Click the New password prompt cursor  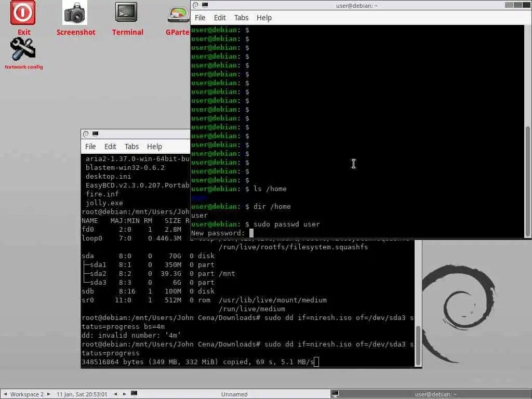click(251, 233)
